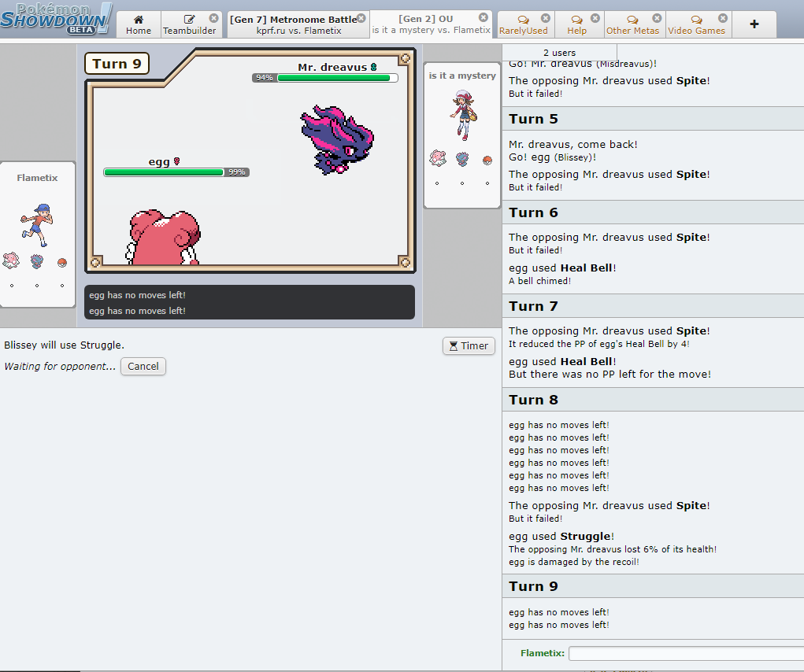Click the Video Games chat bubble icon

pos(696,20)
